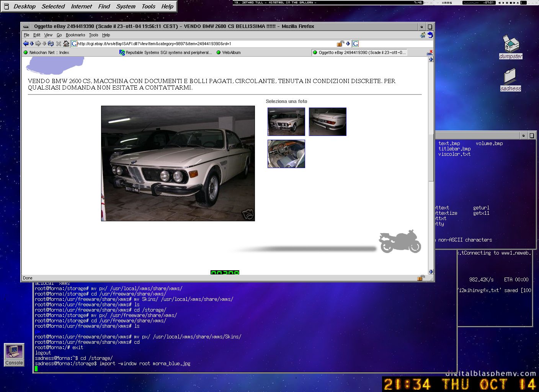Click import command line in console
This screenshot has height=392, width=539.
[x=113, y=364]
